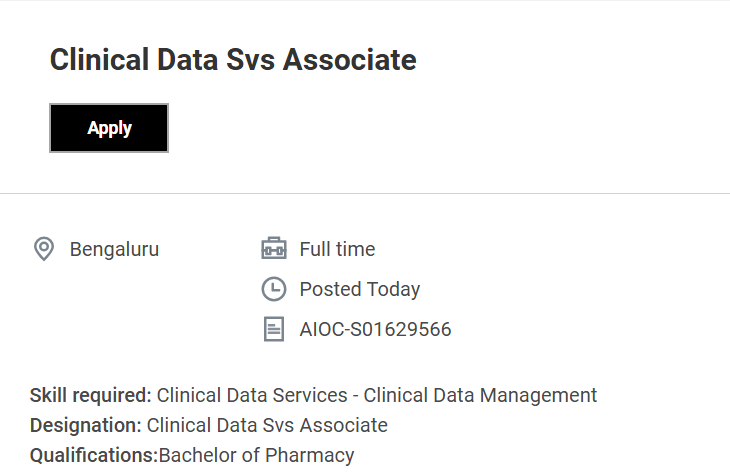Click the black Apply button
The width and height of the screenshot is (730, 472).
(109, 128)
